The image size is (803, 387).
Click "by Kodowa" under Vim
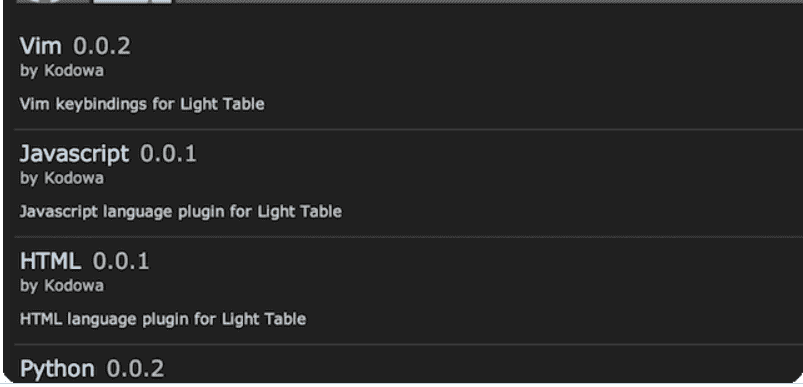[x=61, y=71]
